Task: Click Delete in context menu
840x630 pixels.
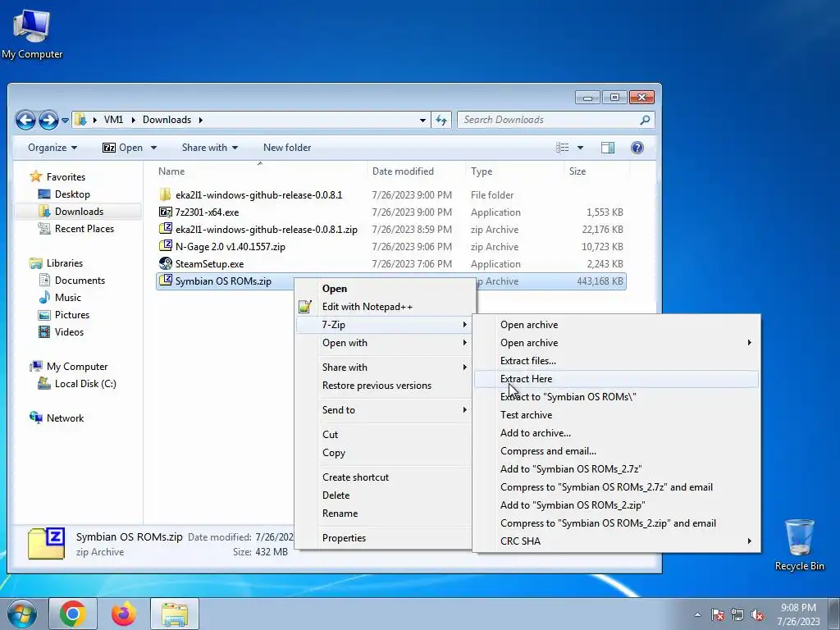Action: click(383, 495)
